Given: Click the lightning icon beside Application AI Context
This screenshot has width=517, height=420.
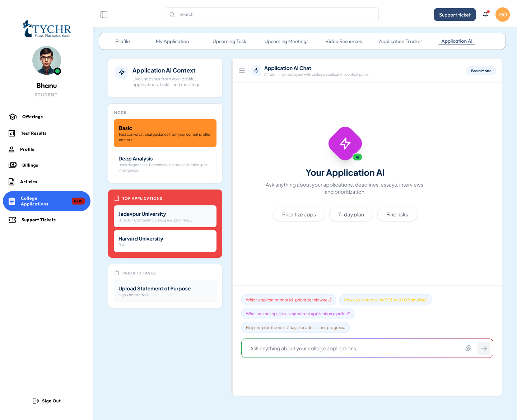Looking at the screenshot, I should coord(122,72).
